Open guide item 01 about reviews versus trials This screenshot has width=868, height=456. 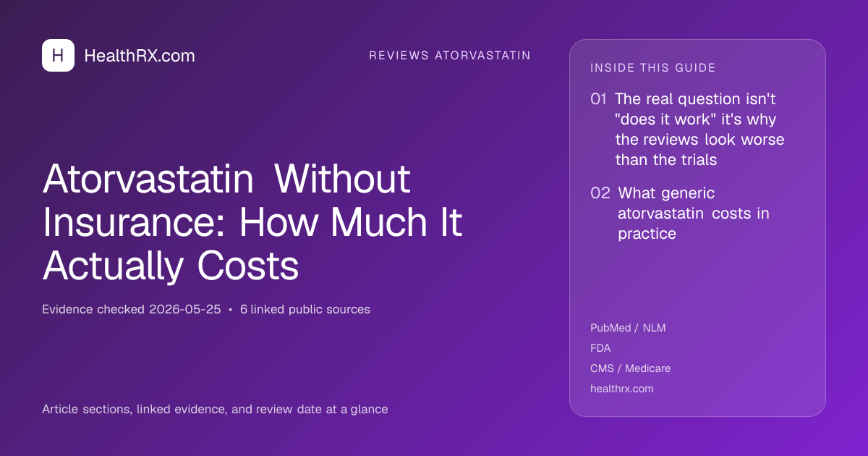(x=688, y=130)
